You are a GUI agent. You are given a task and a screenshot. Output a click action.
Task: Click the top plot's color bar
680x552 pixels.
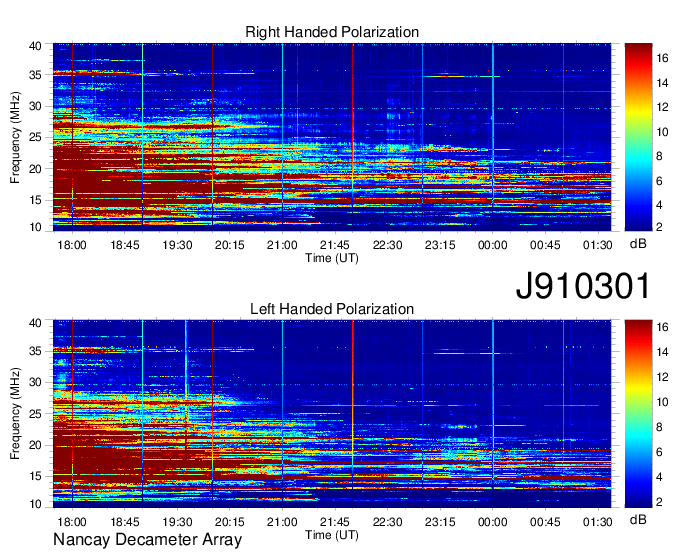coord(638,137)
